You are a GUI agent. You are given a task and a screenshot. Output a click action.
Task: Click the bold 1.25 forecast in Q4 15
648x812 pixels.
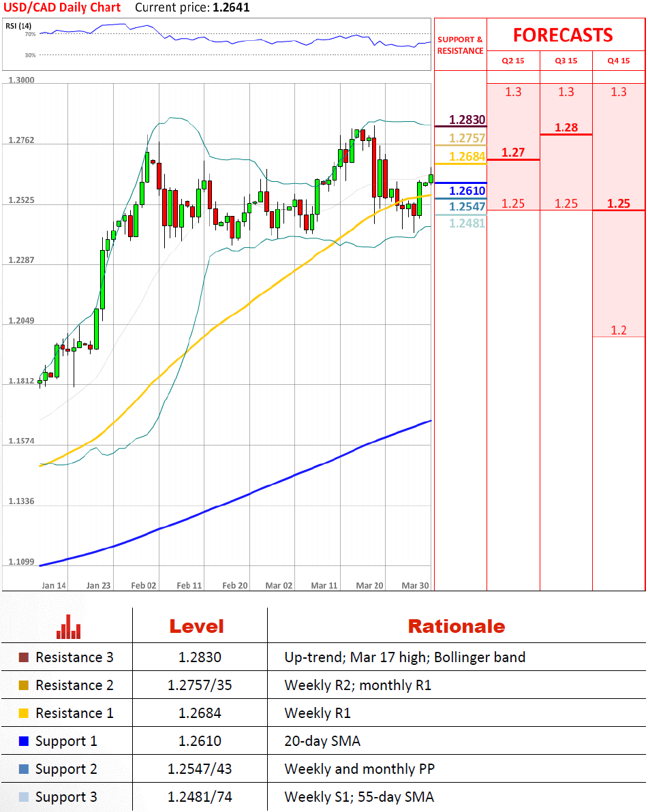point(619,204)
